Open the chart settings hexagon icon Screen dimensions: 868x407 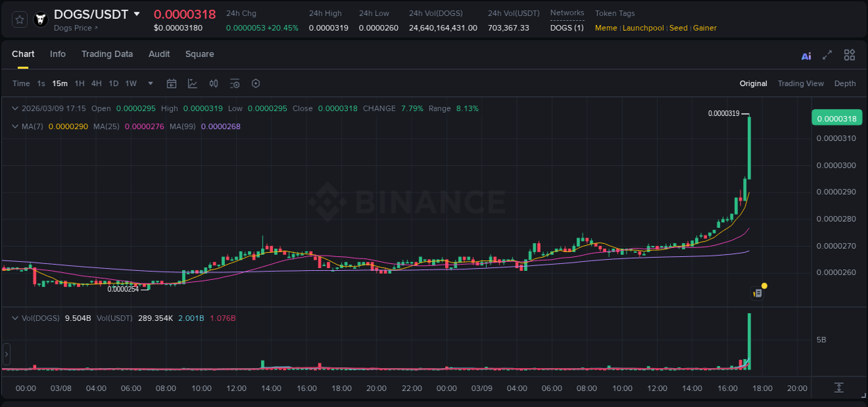pos(256,83)
